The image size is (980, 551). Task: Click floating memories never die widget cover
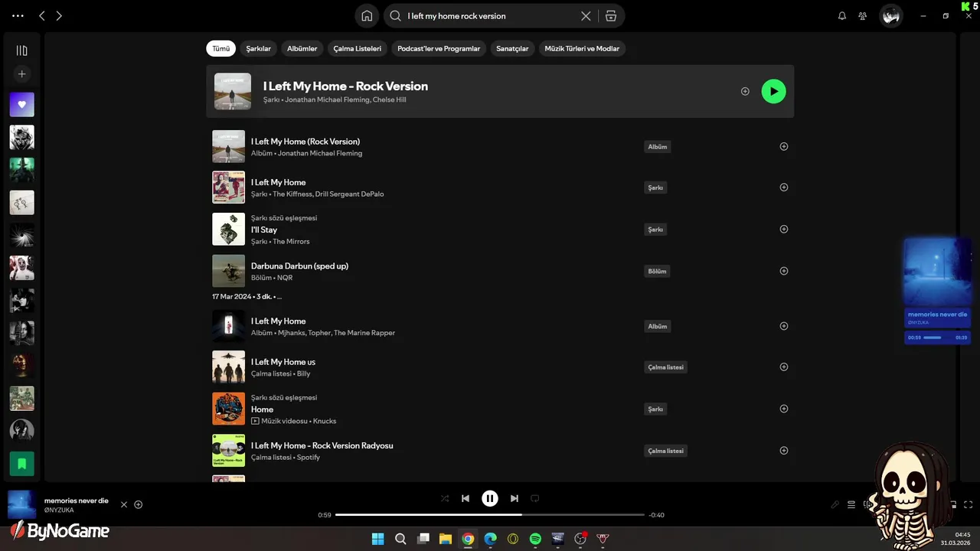click(x=937, y=272)
